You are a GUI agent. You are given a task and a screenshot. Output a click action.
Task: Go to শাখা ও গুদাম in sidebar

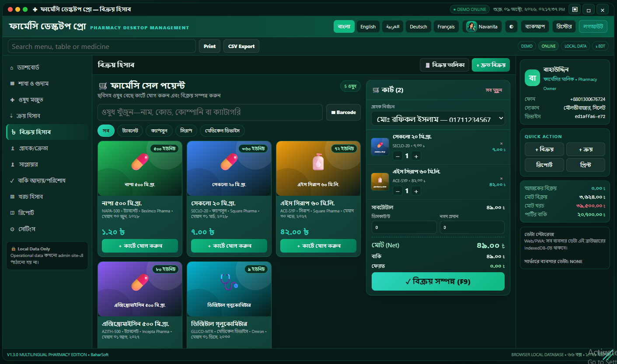click(47, 83)
